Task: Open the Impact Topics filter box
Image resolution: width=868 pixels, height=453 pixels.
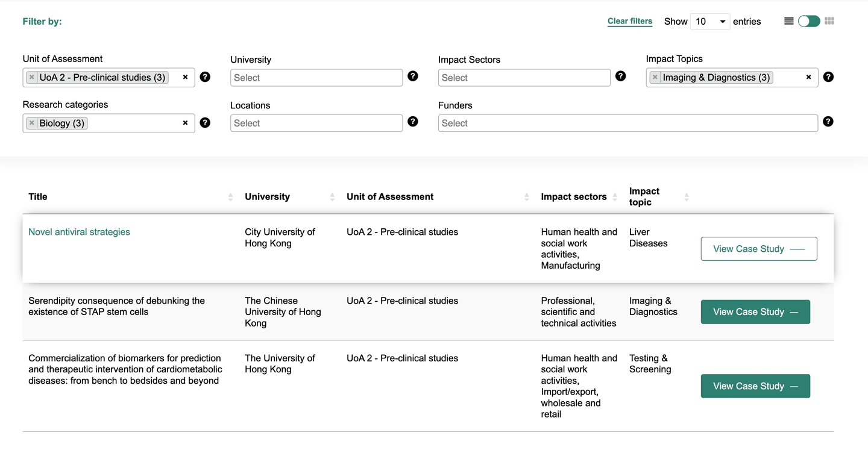Action: (x=732, y=77)
